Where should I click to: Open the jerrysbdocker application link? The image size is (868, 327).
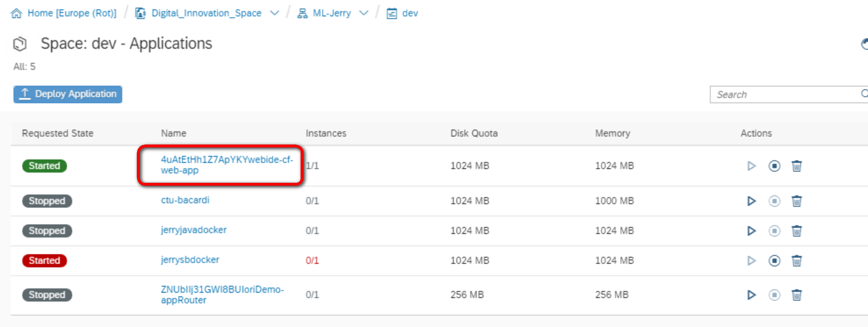(x=190, y=259)
